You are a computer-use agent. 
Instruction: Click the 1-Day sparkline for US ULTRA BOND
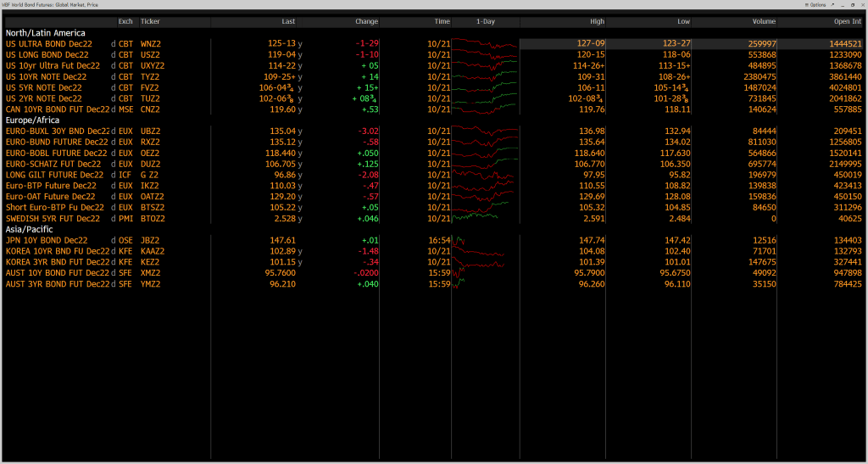[484, 43]
